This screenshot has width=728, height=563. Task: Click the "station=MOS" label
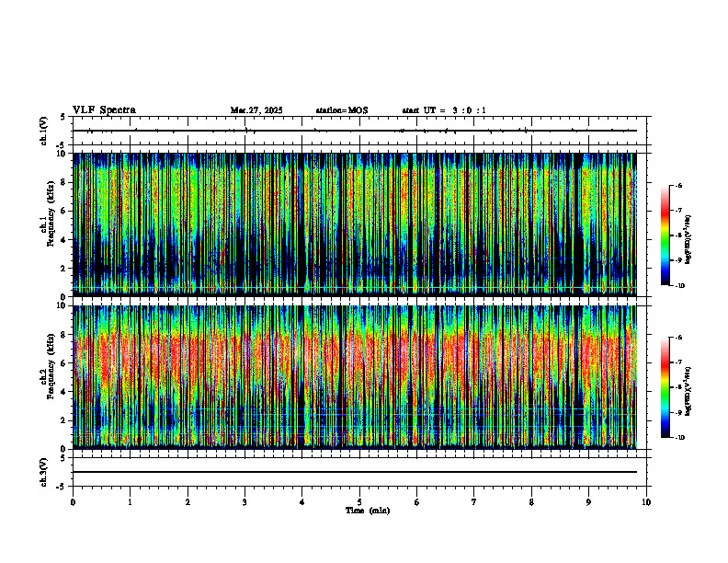pos(342,110)
